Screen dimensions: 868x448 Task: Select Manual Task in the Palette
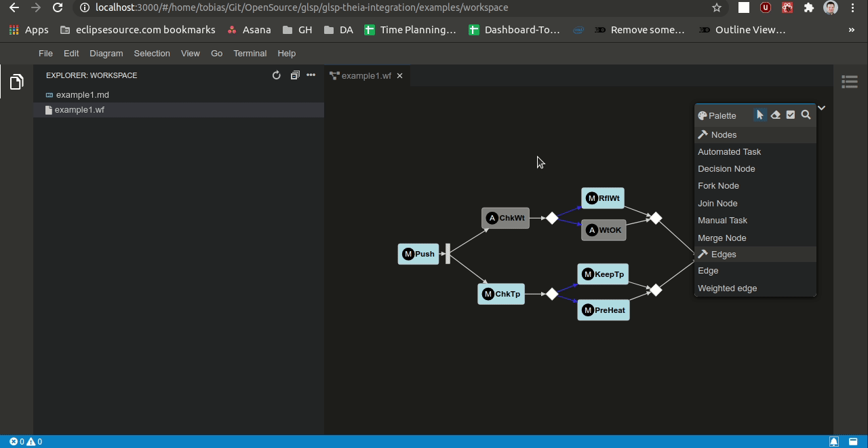click(x=722, y=220)
